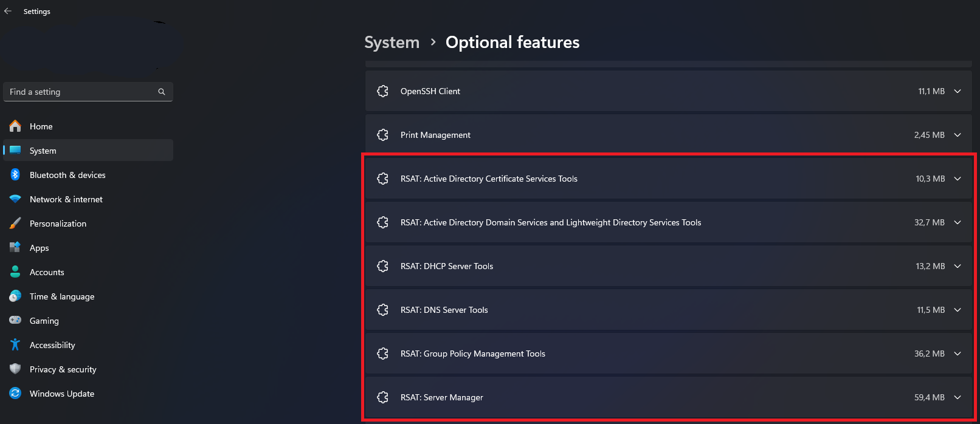
Task: Expand RSAT Domain Services and Lightweight Directory chevron
Action: click(958, 222)
